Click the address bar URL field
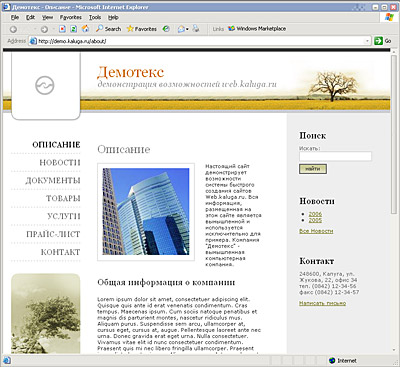The height and width of the screenshot is (367, 400). click(x=201, y=41)
